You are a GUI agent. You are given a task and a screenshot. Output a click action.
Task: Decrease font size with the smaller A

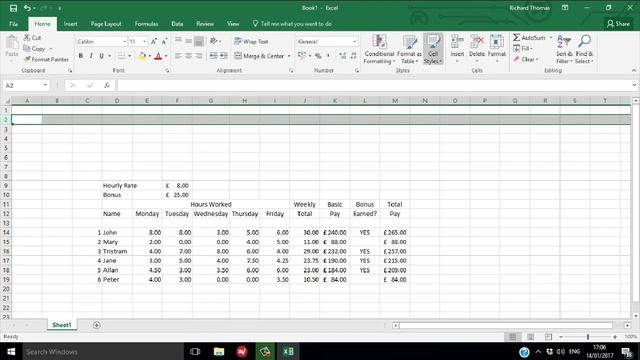(164, 42)
